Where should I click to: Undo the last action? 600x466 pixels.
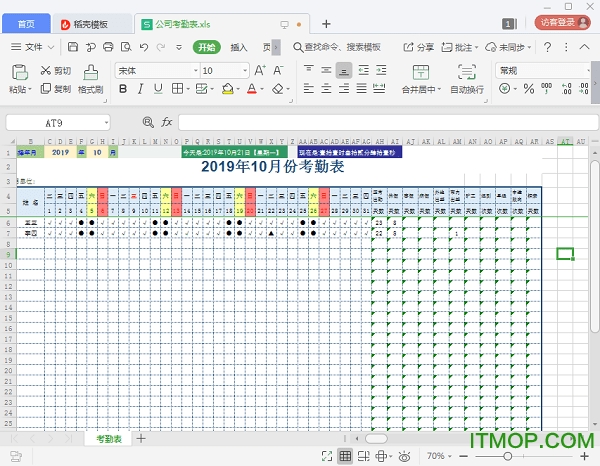pyautogui.click(x=144, y=47)
